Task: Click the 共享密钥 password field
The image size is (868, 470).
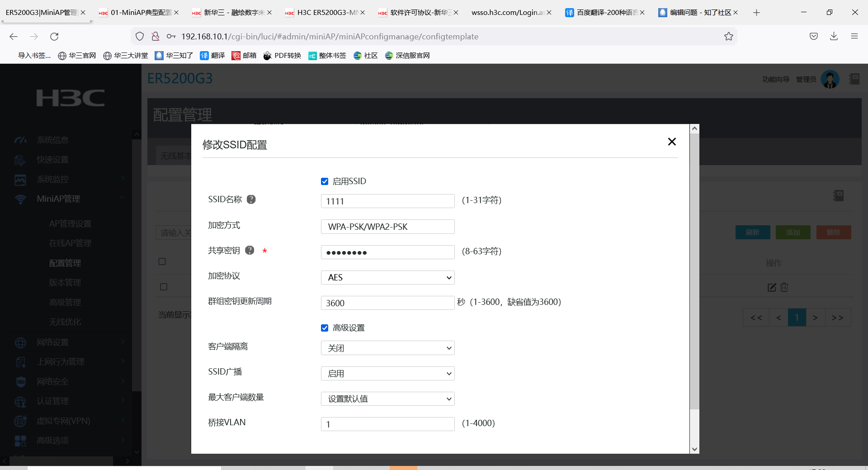Action: point(387,252)
